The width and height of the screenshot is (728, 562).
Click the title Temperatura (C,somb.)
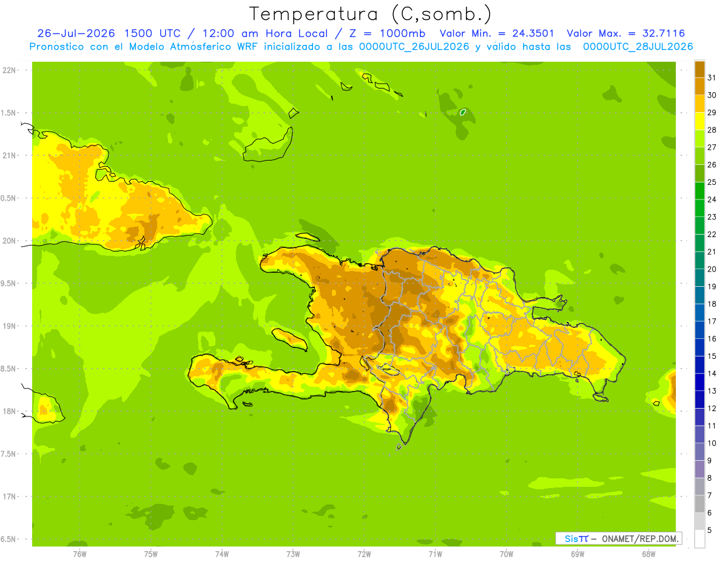pos(370,14)
